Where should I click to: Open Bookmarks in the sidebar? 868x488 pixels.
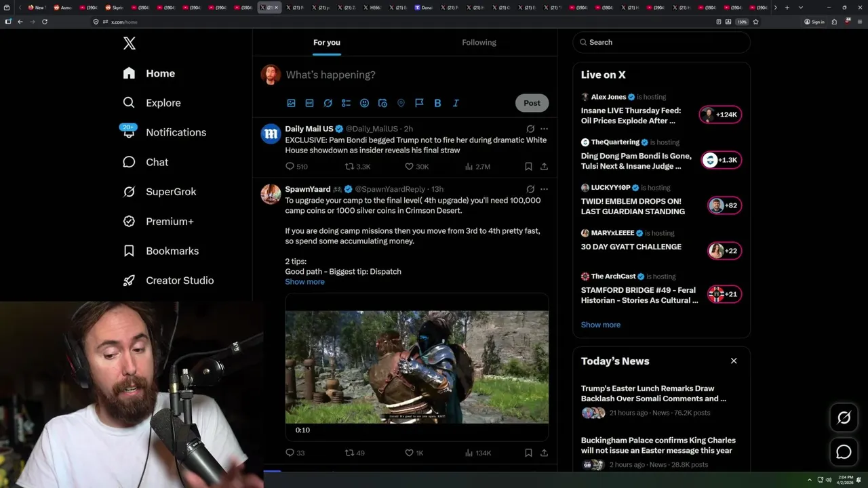click(161, 251)
